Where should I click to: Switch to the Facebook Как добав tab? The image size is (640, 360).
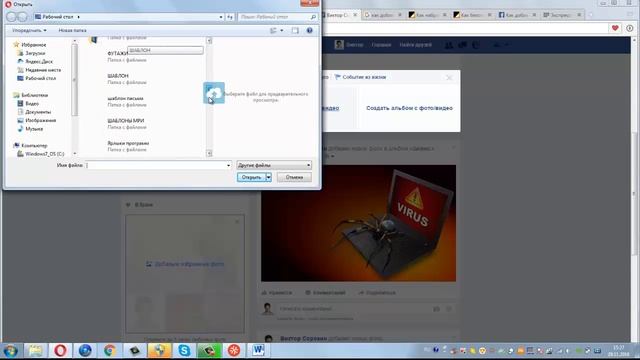tap(517, 15)
